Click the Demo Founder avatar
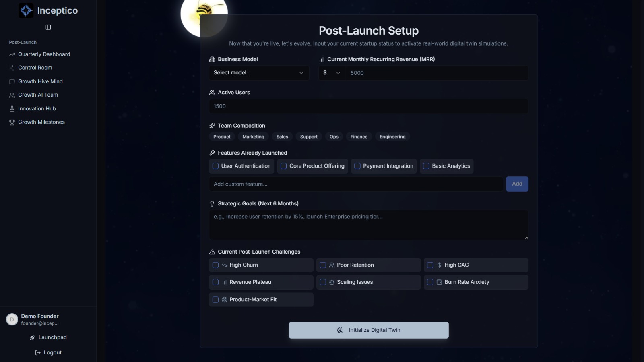Screen dimensions: 644x362 point(12,319)
